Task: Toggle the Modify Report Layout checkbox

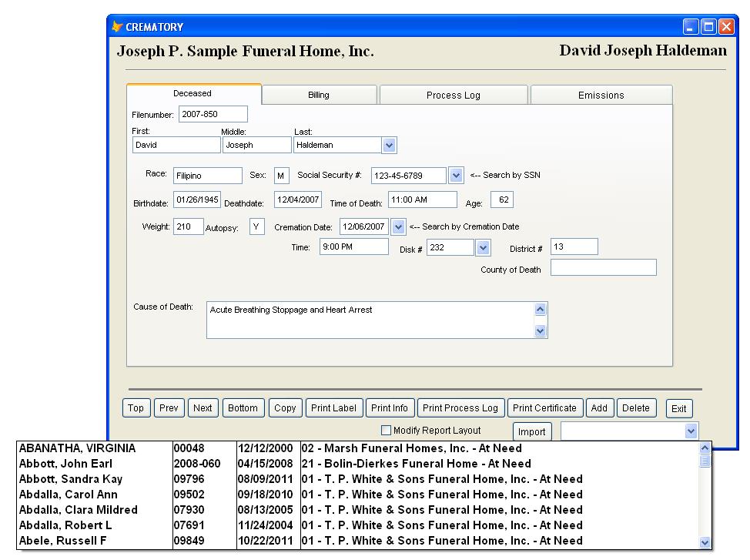Action: pos(386,431)
